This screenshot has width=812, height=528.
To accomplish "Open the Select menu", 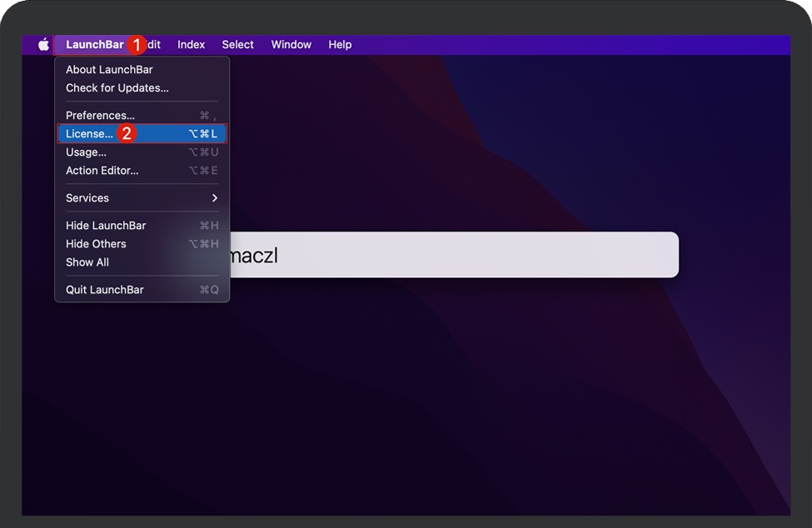I will (x=237, y=45).
